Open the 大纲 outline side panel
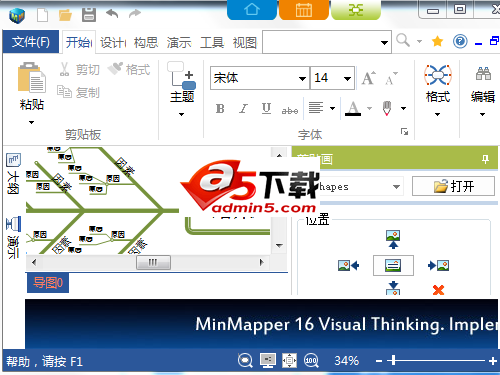Screen dimensions: 500x375 13,173
